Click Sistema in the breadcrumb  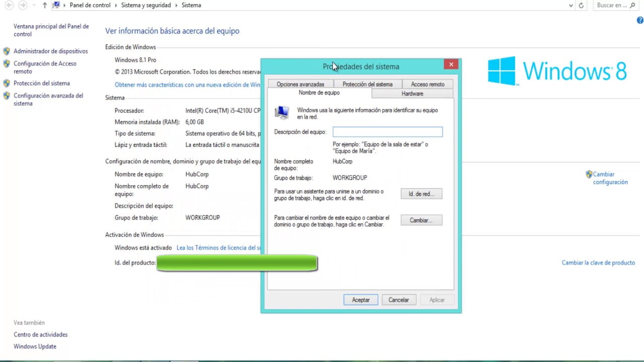tap(191, 5)
